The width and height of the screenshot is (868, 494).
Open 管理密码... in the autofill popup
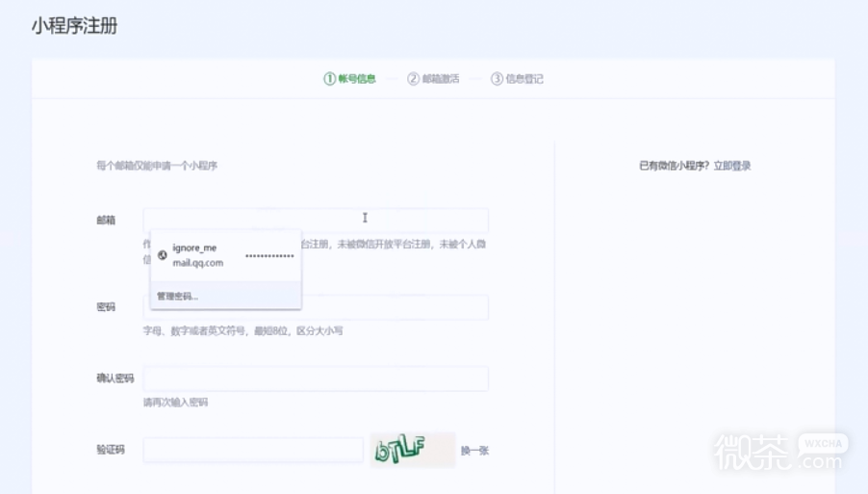click(178, 297)
